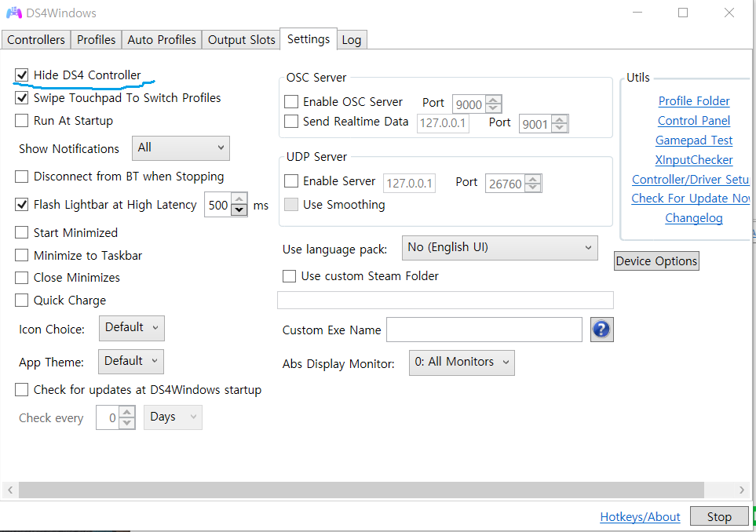Open the Show Notifications dropdown
This screenshot has height=532, width=756.
coord(181,148)
